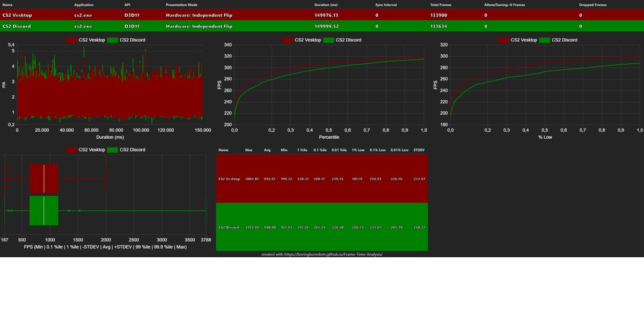Click the 0.01 %ile header in stats table
The image size is (644, 321).
(x=339, y=150)
